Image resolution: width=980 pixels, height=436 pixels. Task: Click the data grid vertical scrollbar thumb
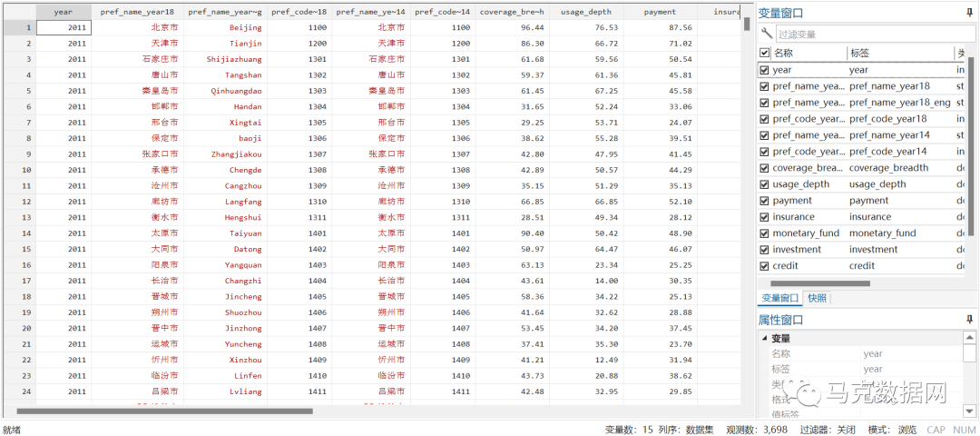click(x=747, y=24)
